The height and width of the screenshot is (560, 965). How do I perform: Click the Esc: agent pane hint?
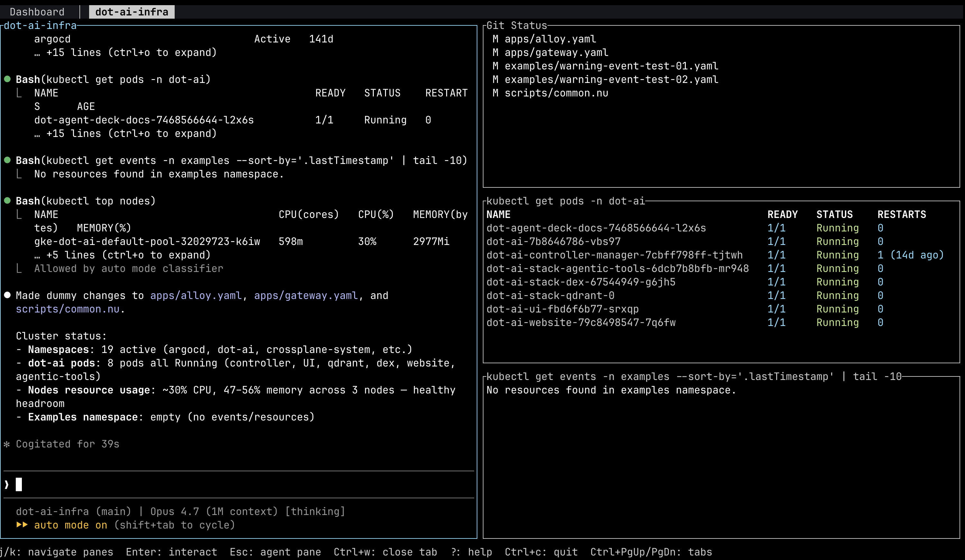pos(275,552)
